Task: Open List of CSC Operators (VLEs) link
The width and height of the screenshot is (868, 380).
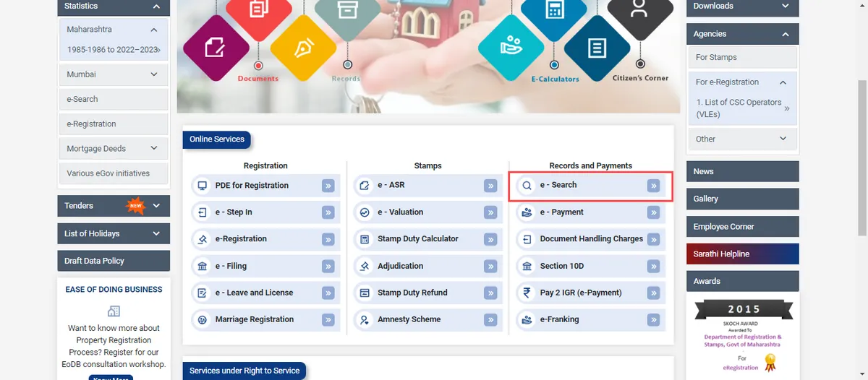Action: 739,108
